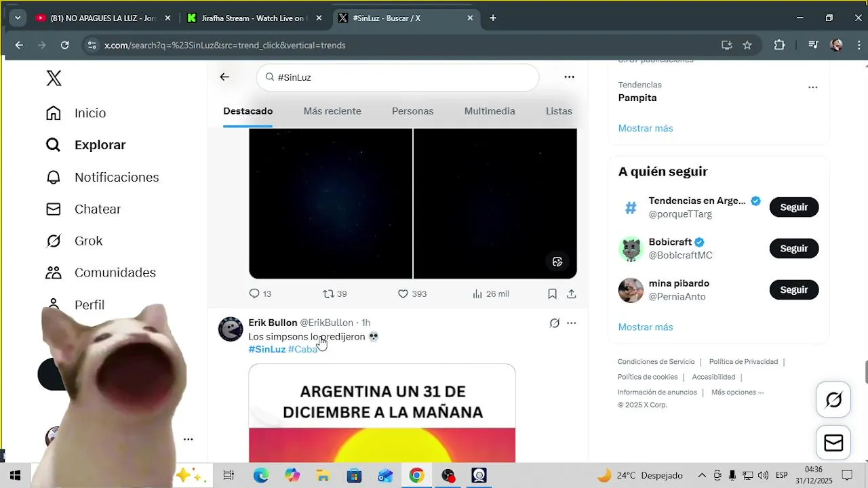Open the search options three-dot menu

(570, 77)
